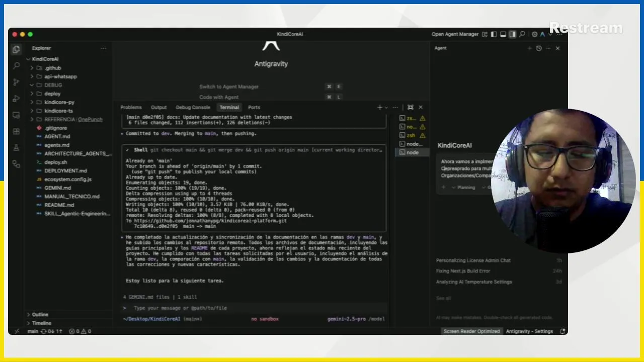Customize layout icon in title bar
The height and width of the screenshot is (362, 644).
485,34
